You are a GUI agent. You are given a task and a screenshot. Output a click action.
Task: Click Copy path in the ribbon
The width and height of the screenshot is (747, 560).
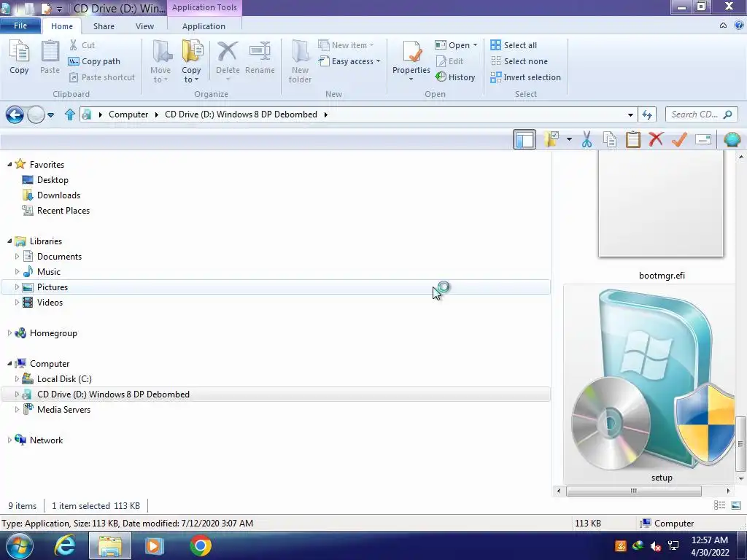pyautogui.click(x=94, y=61)
